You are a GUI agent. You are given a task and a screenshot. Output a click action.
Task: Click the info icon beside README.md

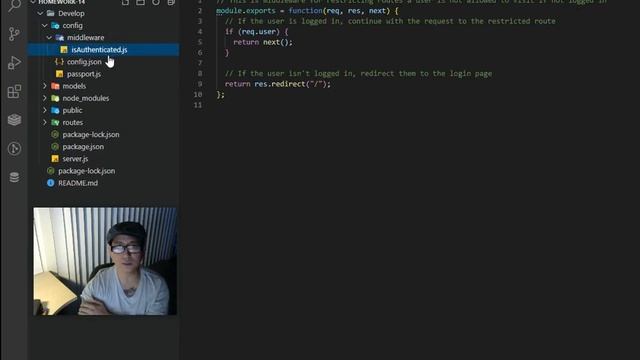click(51, 183)
